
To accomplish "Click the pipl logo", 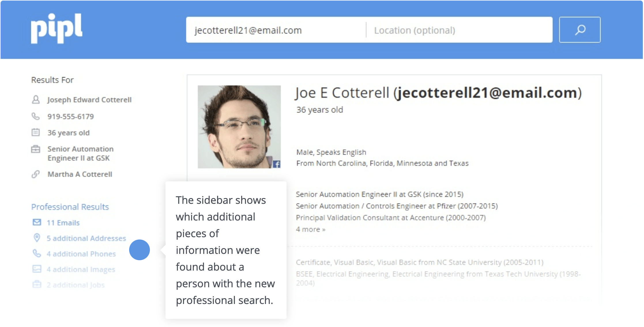I will pos(57,28).
